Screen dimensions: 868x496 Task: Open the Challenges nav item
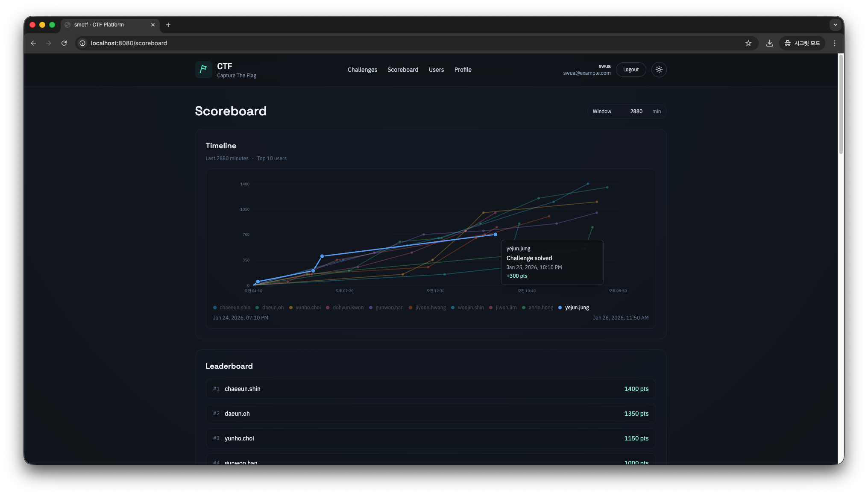click(x=362, y=70)
